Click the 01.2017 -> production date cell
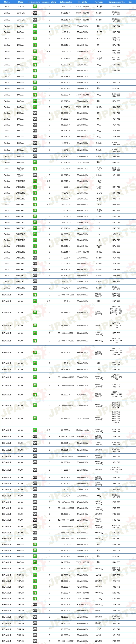 [x=66, y=58]
